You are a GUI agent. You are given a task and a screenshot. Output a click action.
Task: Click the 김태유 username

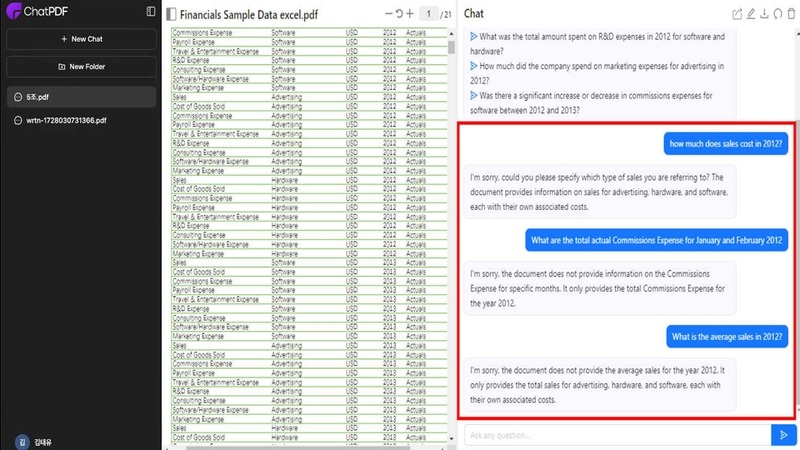[43, 442]
